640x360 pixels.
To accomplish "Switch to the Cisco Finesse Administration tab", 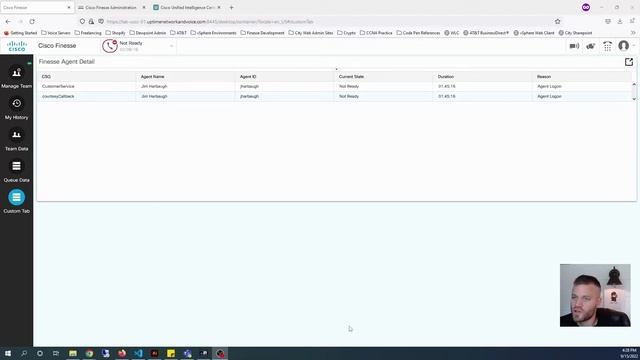I will [x=111, y=7].
